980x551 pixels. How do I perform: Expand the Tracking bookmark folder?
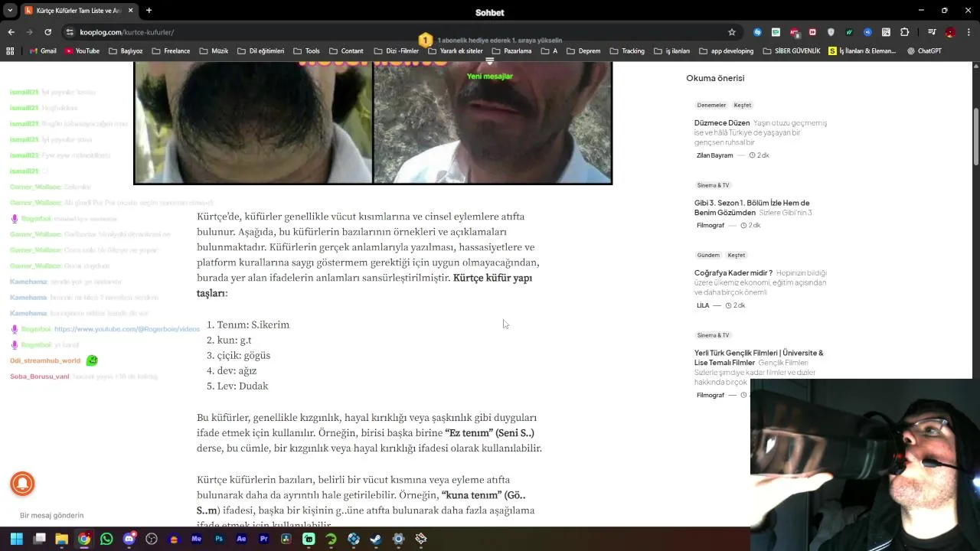(627, 51)
